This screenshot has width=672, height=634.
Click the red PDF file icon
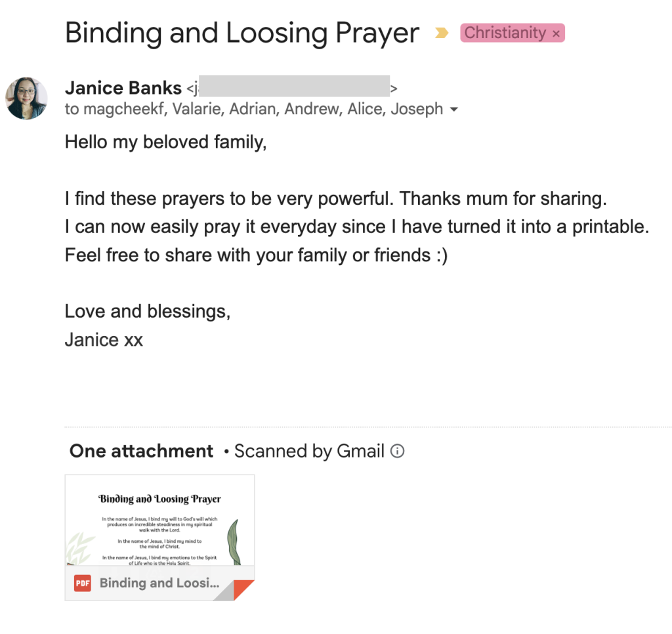82,583
